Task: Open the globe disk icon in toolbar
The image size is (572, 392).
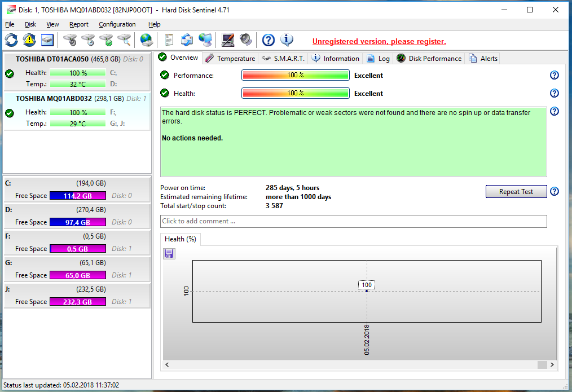Action: (x=147, y=40)
